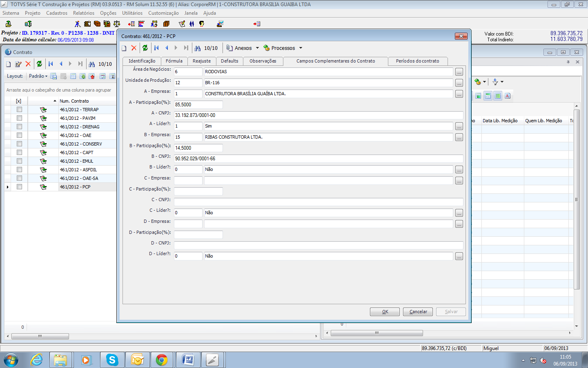Open the Relatórios menu
The image size is (588, 368).
(x=84, y=13)
